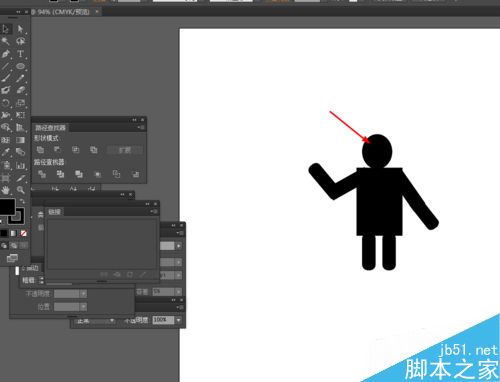Select the Line Segment tool
The width and height of the screenshot is (500, 382).
pos(5,66)
